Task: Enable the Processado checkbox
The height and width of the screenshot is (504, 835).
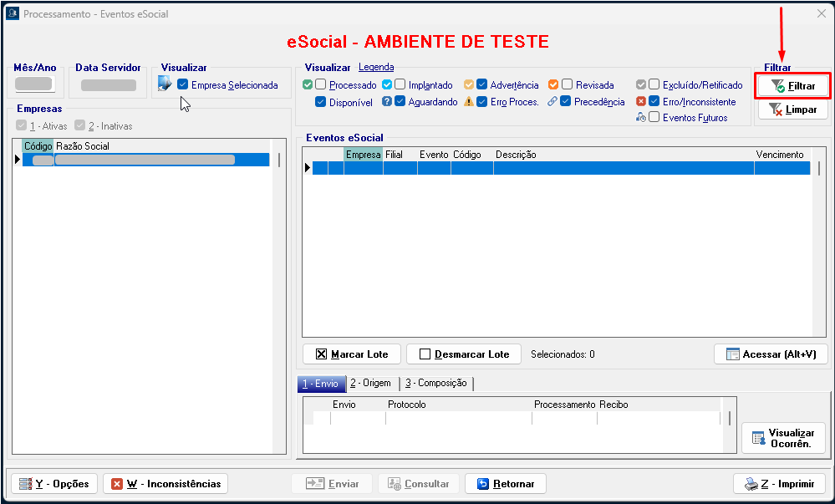Action: point(321,85)
